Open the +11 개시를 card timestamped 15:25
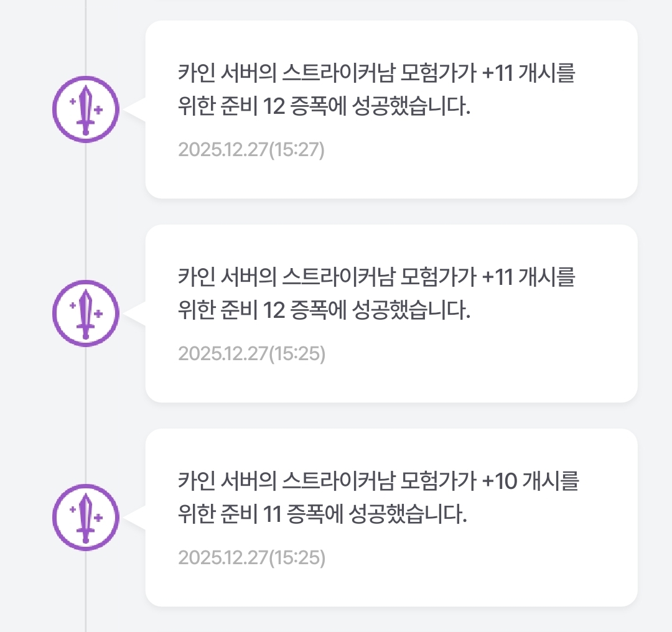This screenshot has width=672, height=632. 391,314
